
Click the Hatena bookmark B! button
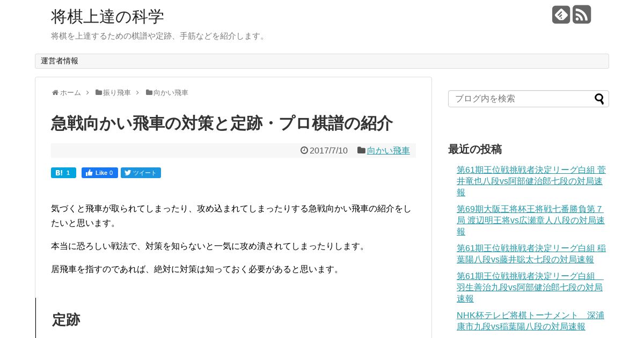coord(63,173)
